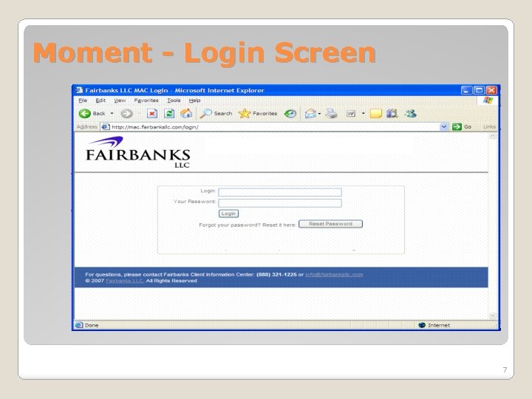The width and height of the screenshot is (532, 399).
Task: Launch the Messenger people icon
Action: pyautogui.click(x=410, y=113)
